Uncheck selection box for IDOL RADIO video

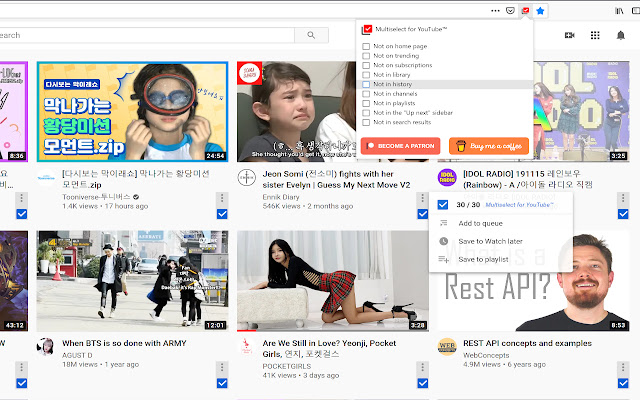(x=623, y=214)
